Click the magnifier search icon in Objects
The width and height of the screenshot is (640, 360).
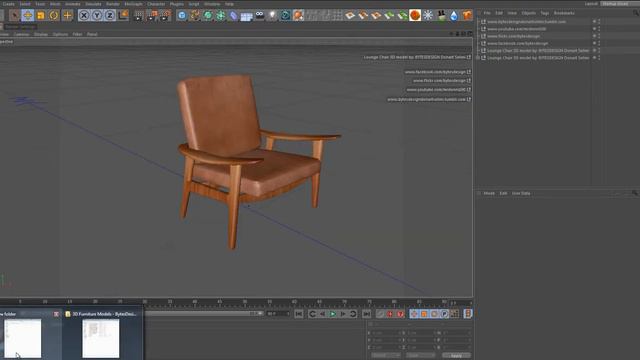(x=636, y=13)
